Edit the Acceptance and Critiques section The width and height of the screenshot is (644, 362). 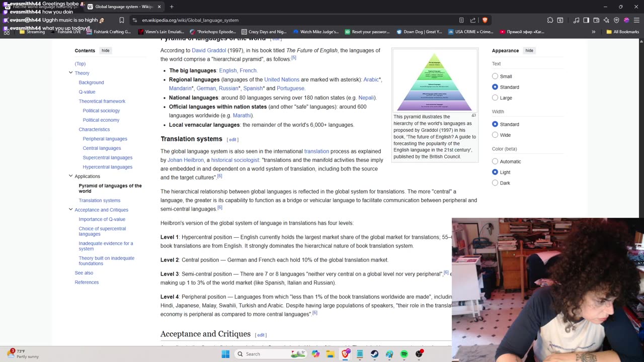tap(261, 335)
